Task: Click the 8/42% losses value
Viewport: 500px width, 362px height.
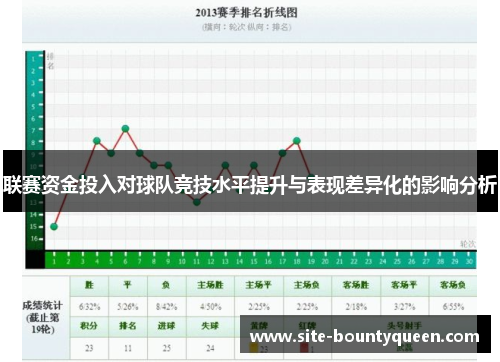Action: point(166,307)
